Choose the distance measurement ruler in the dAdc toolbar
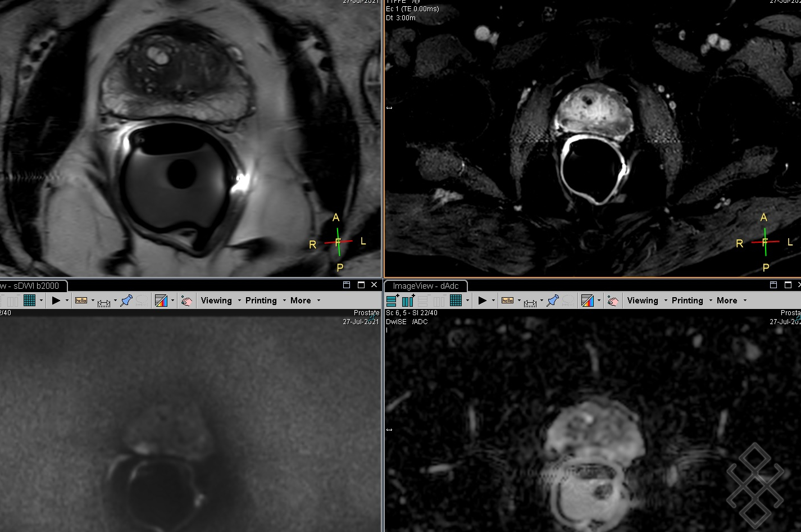The height and width of the screenshot is (532, 801). pos(530,302)
